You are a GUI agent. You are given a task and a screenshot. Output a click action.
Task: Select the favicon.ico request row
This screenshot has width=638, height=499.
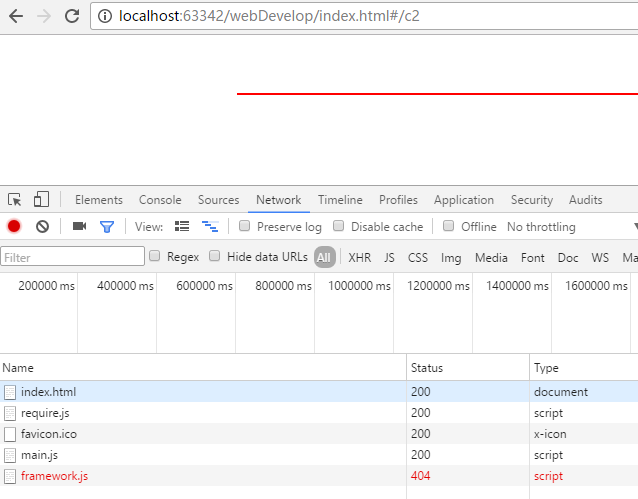coord(319,434)
